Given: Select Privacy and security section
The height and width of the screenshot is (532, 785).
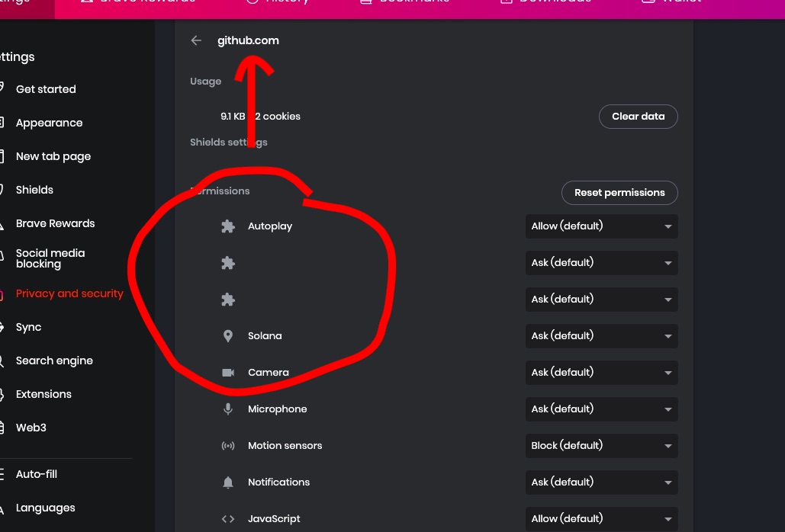Looking at the screenshot, I should (69, 293).
